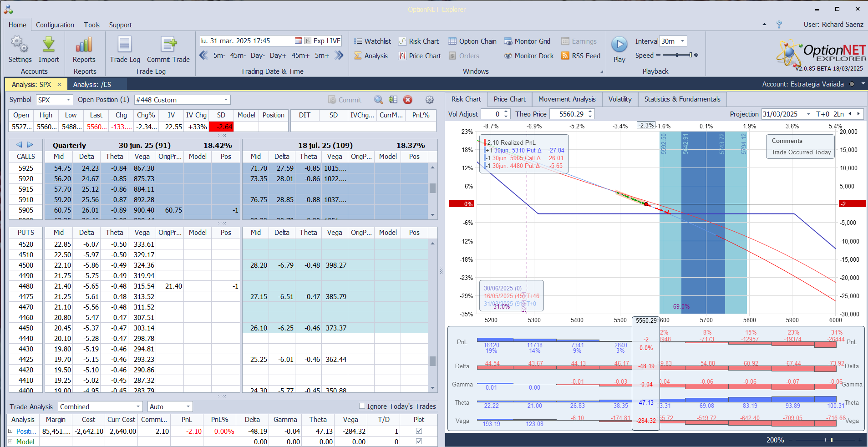Screen dimensions: 868x447
Task: Go to next expiration with right arrow
Action: tap(30, 145)
